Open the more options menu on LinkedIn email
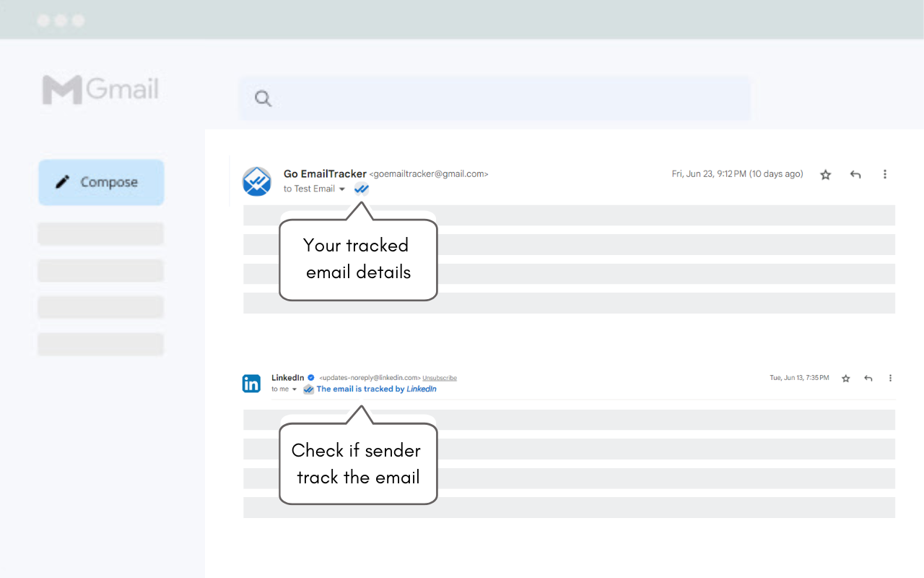The height and width of the screenshot is (578, 924). pyautogui.click(x=890, y=377)
